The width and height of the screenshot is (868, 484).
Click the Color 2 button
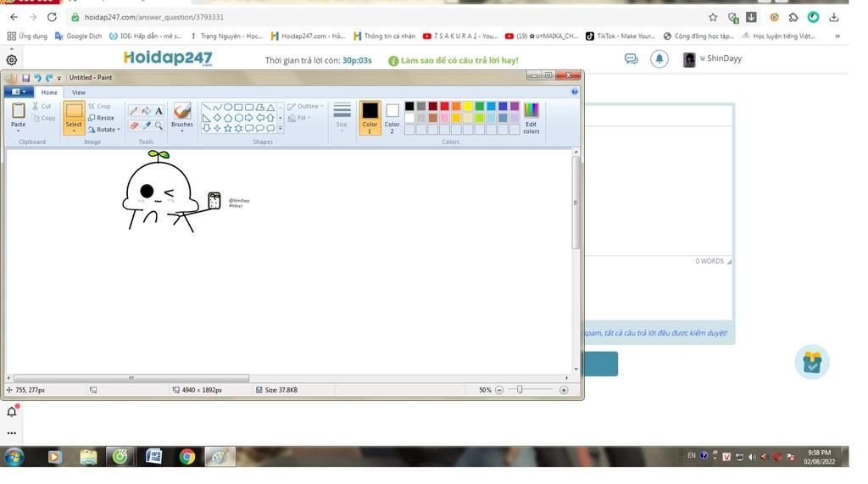[x=392, y=118]
